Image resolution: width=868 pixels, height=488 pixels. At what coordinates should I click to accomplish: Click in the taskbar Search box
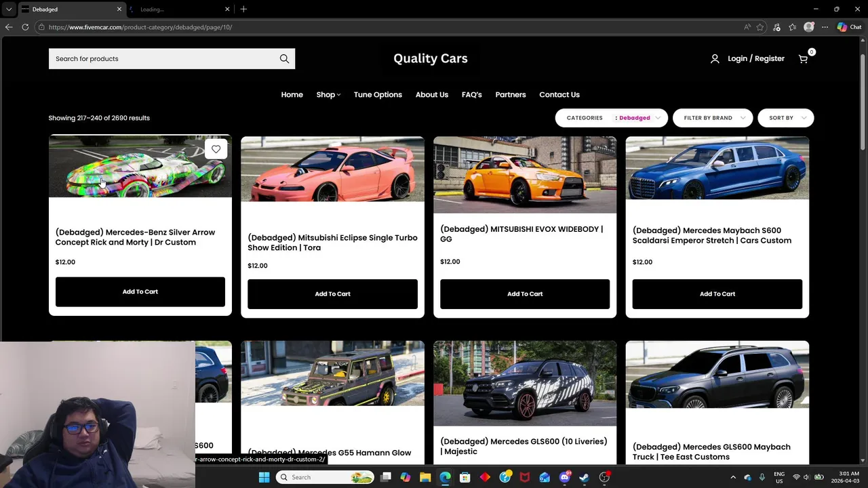coord(325,477)
